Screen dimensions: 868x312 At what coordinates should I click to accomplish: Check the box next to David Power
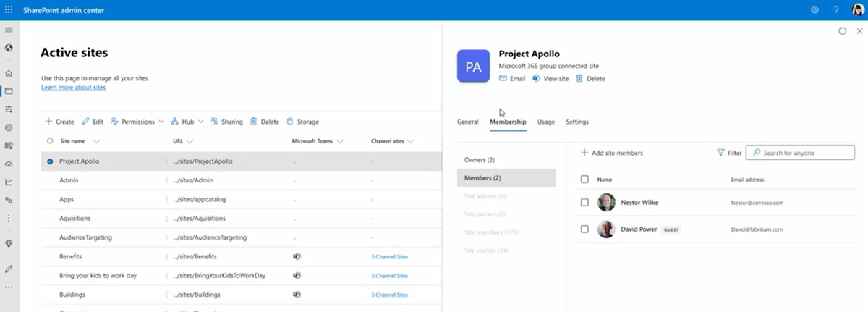click(584, 229)
